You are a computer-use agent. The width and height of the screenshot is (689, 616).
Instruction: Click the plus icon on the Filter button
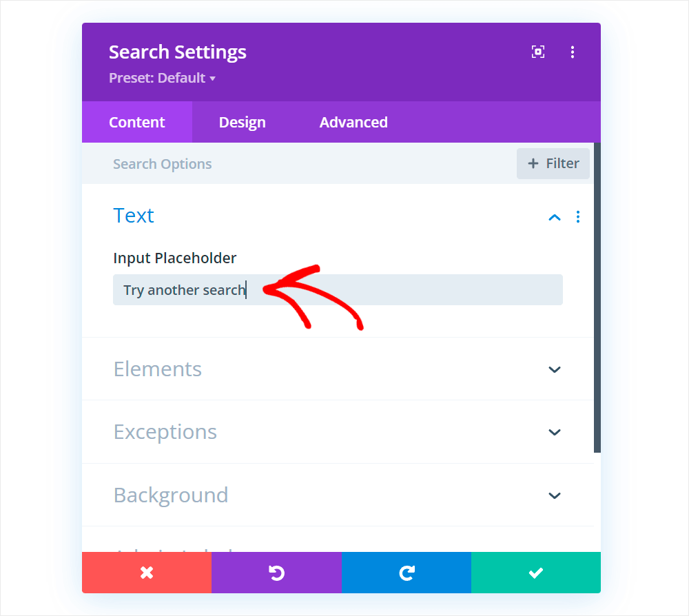tap(533, 163)
